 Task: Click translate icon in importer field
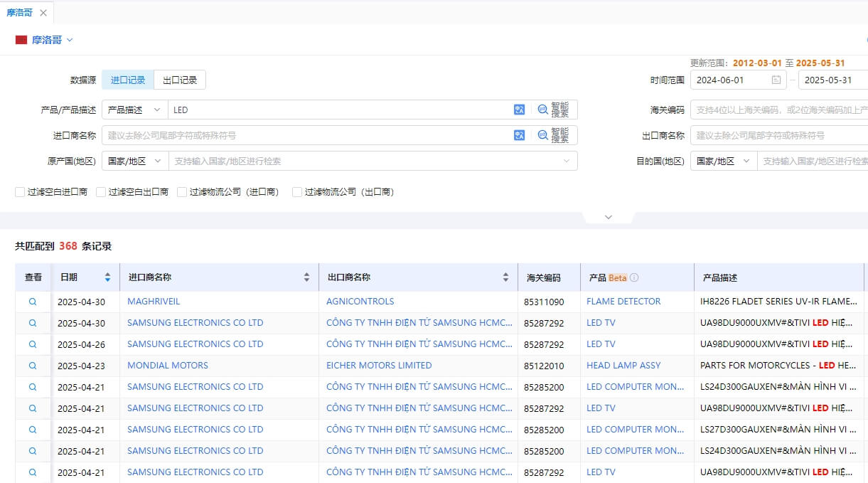click(x=519, y=135)
